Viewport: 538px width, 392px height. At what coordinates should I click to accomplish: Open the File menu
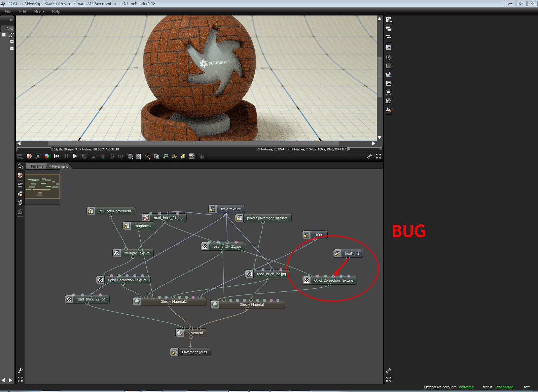8,11
